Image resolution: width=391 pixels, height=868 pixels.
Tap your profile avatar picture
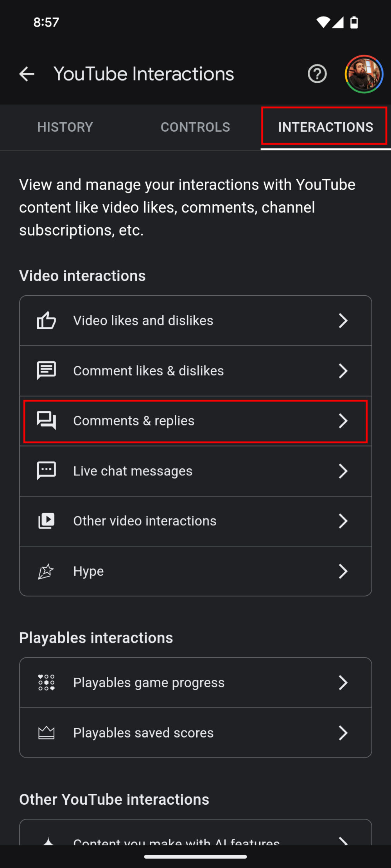pyautogui.click(x=363, y=74)
